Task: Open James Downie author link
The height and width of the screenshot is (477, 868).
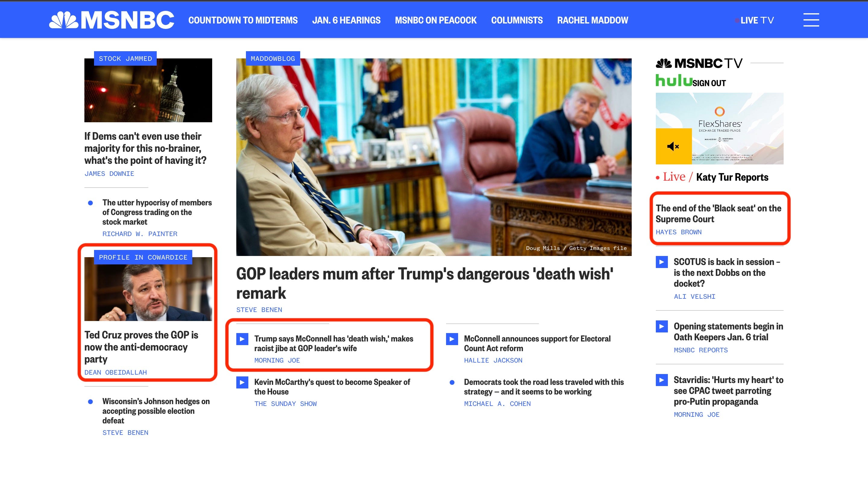Action: coord(109,174)
